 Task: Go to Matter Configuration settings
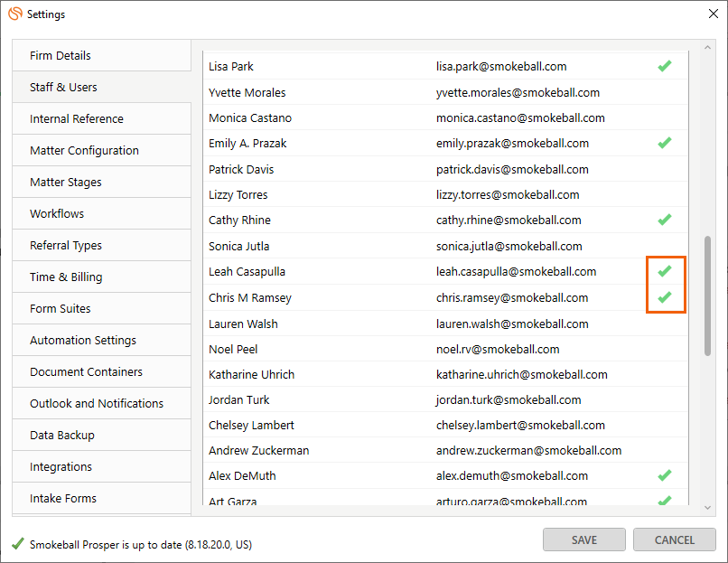102,150
